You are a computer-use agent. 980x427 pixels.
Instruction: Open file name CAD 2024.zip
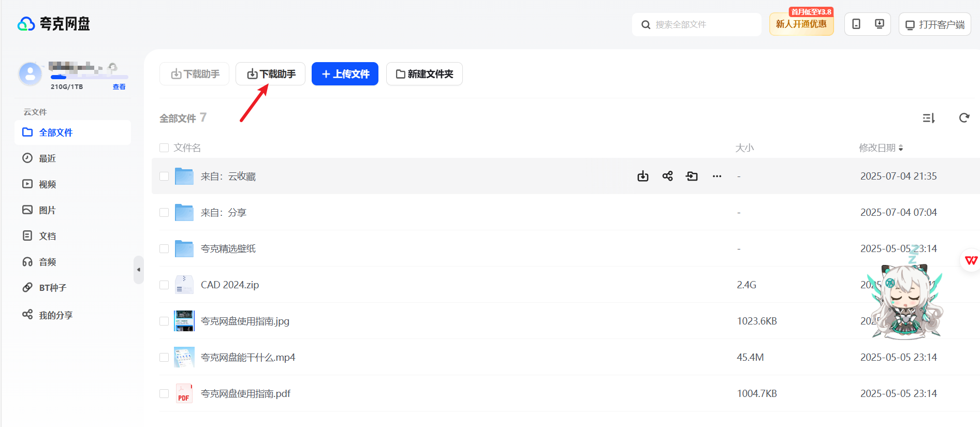[230, 285]
